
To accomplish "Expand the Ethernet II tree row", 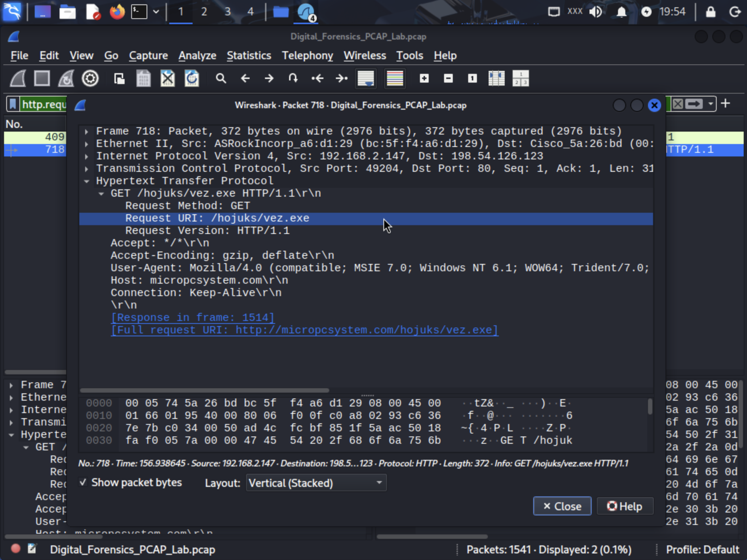I will 87,144.
